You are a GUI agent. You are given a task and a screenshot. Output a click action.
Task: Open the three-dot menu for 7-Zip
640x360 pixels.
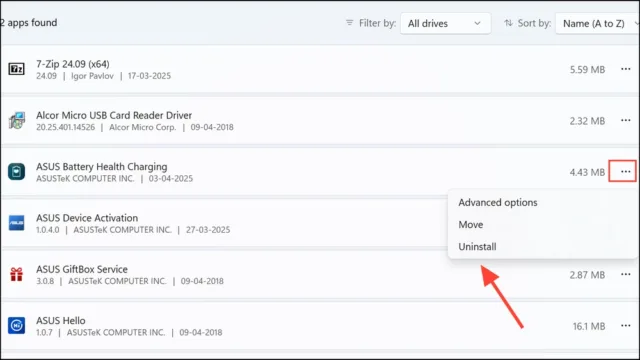tap(625, 69)
